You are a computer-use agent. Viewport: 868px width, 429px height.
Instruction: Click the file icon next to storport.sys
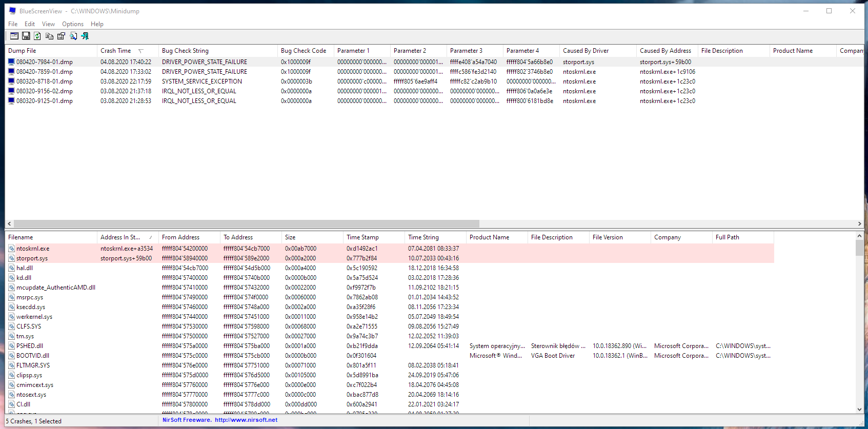11,258
